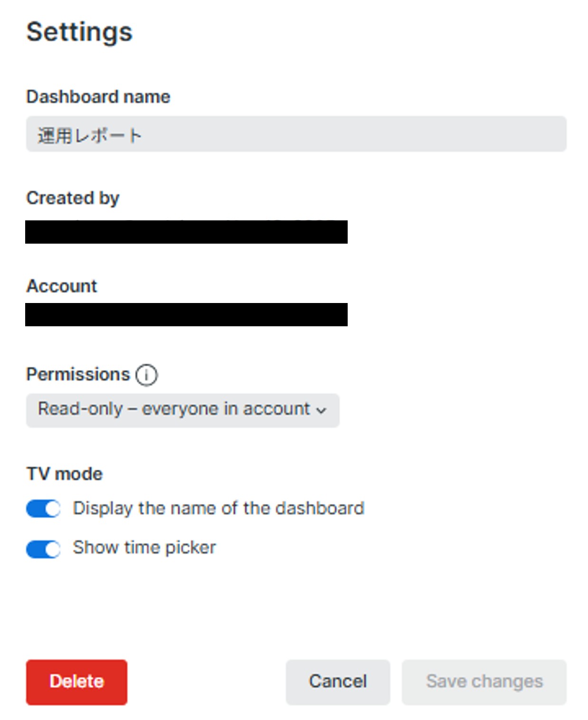This screenshot has width=588, height=720.
Task: Click the 運用レポート text in the name field
Action: point(90,136)
